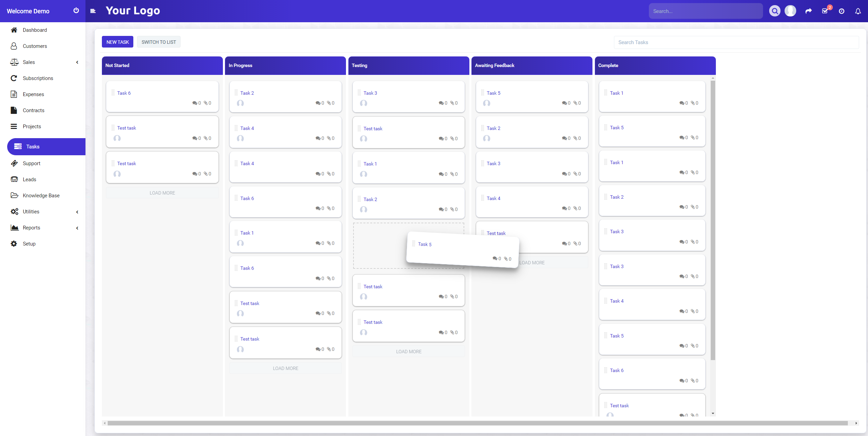Expand the Sales submenu arrow

[77, 62]
